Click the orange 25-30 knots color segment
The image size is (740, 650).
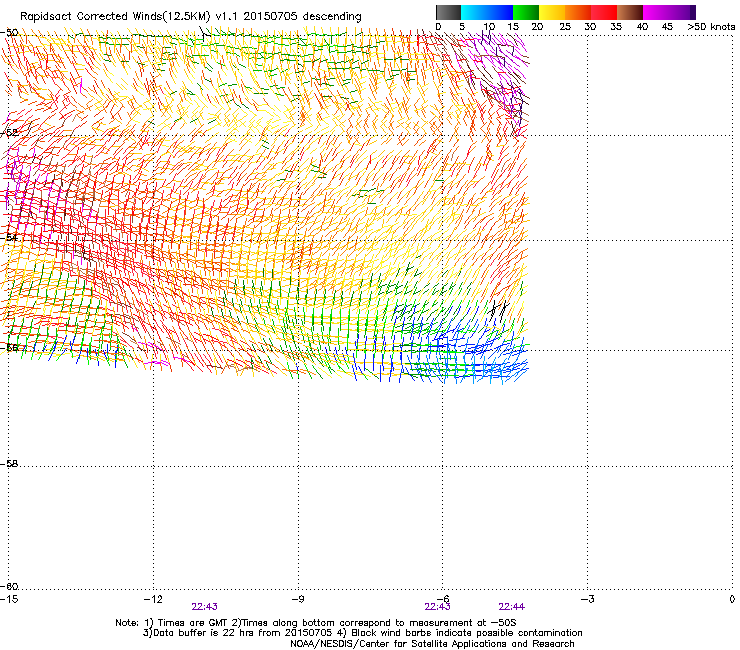pyautogui.click(x=578, y=12)
